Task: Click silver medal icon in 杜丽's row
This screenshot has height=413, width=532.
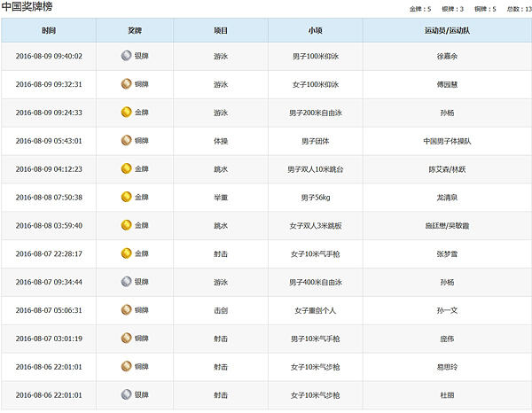Action: coord(126,394)
